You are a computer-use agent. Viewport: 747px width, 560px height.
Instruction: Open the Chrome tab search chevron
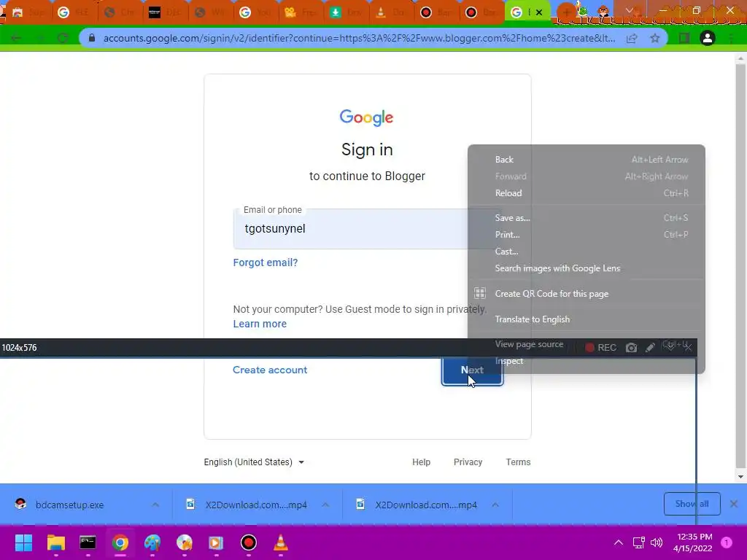point(630,10)
